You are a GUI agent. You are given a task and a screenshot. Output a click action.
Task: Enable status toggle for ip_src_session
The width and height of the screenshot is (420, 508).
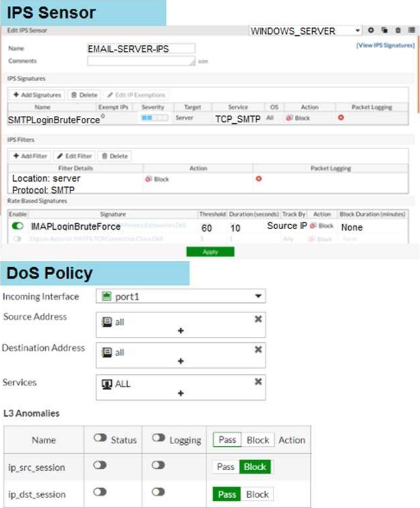click(100, 465)
